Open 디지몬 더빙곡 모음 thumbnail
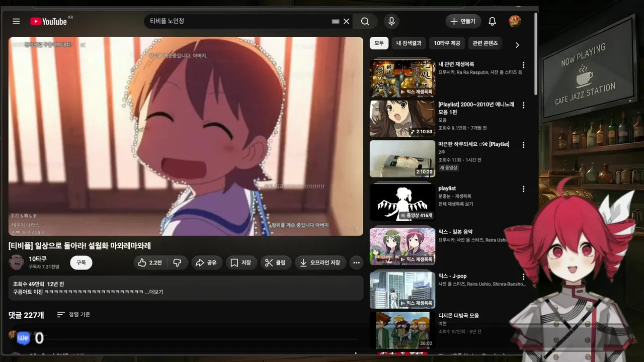Image resolution: width=644 pixels, height=362 pixels. pos(403,330)
